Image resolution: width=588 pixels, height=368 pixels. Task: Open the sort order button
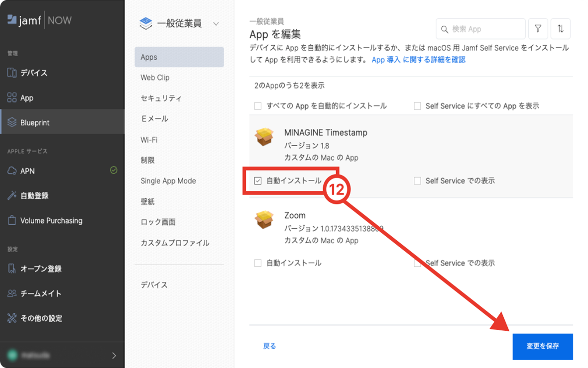coord(560,28)
